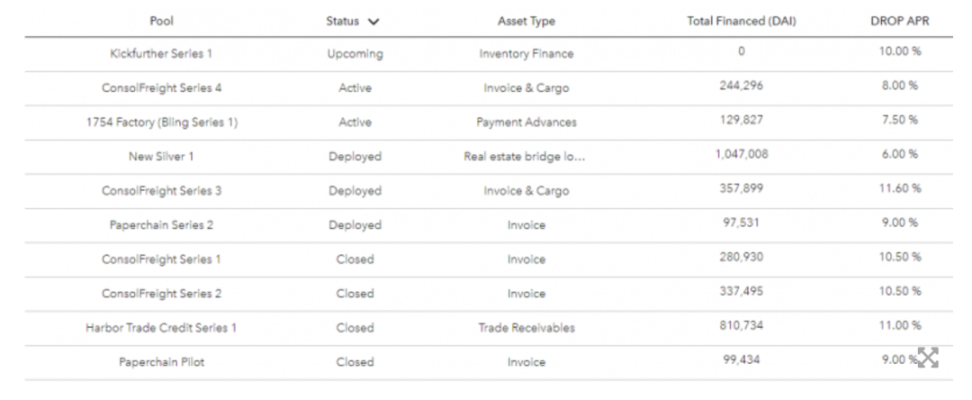
Task: Open the ConsolFreight Series 4 pool
Action: [x=161, y=88]
